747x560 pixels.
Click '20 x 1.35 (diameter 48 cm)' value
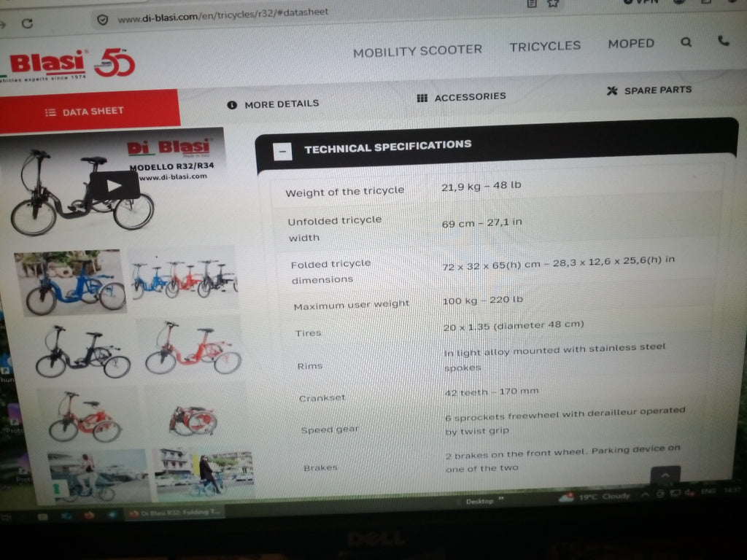[x=513, y=326]
